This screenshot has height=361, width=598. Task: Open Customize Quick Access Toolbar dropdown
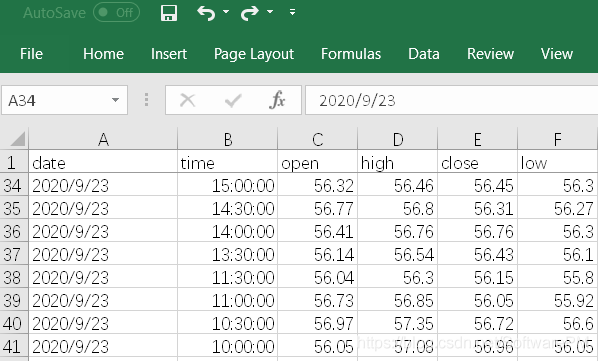pyautogui.click(x=292, y=12)
